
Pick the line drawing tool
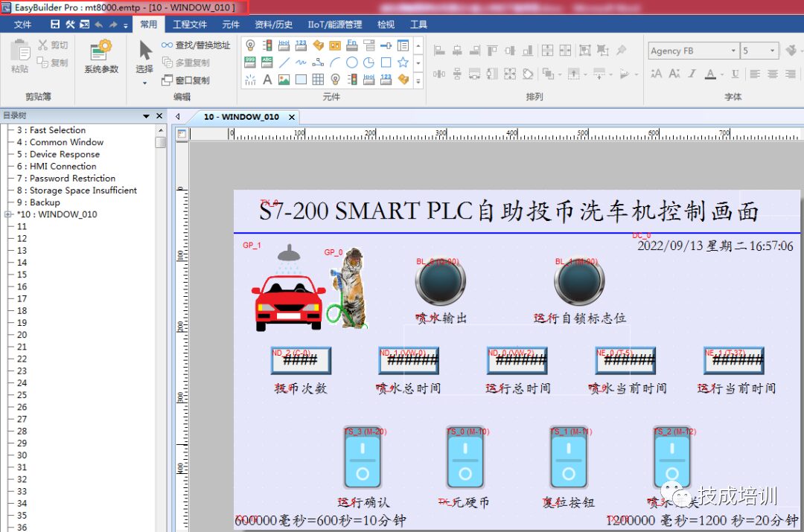point(284,63)
